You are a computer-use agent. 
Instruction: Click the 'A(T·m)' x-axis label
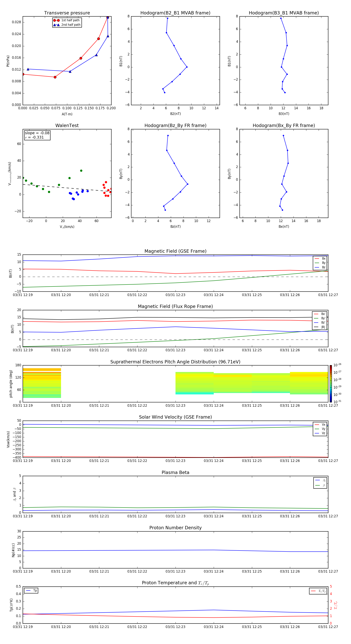click(67, 114)
